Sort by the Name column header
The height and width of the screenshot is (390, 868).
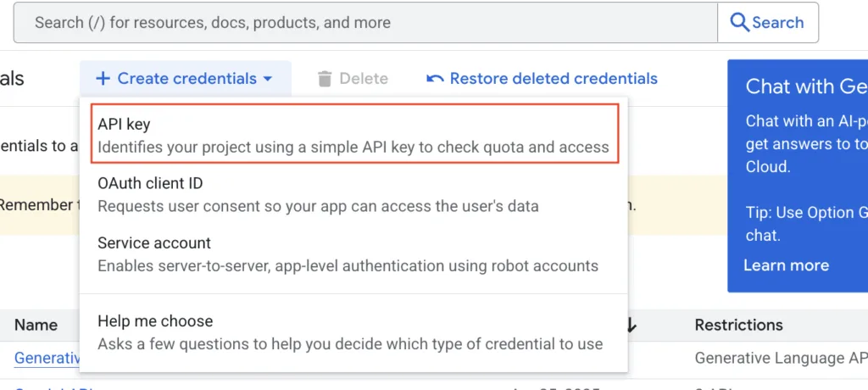coord(36,325)
